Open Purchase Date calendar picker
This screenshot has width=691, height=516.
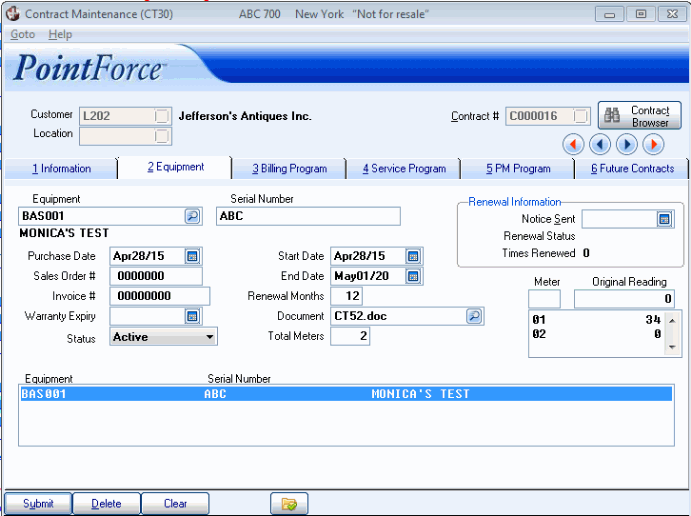pos(192,256)
